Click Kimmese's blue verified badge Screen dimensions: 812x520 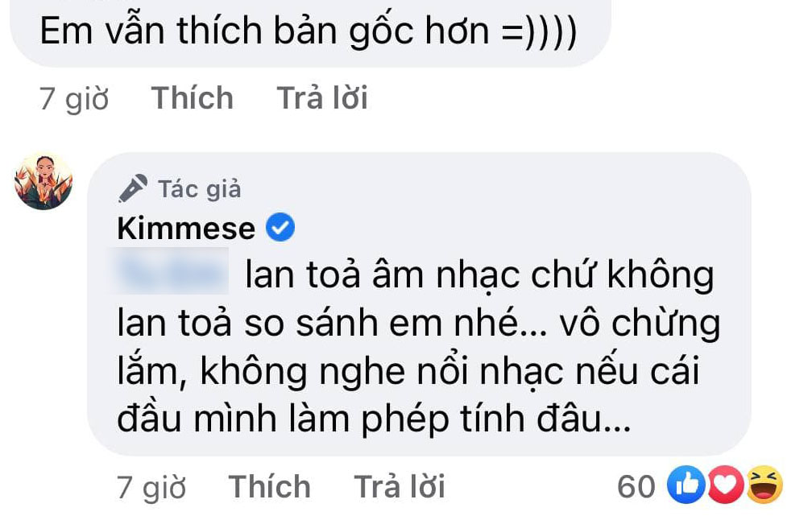(x=280, y=227)
